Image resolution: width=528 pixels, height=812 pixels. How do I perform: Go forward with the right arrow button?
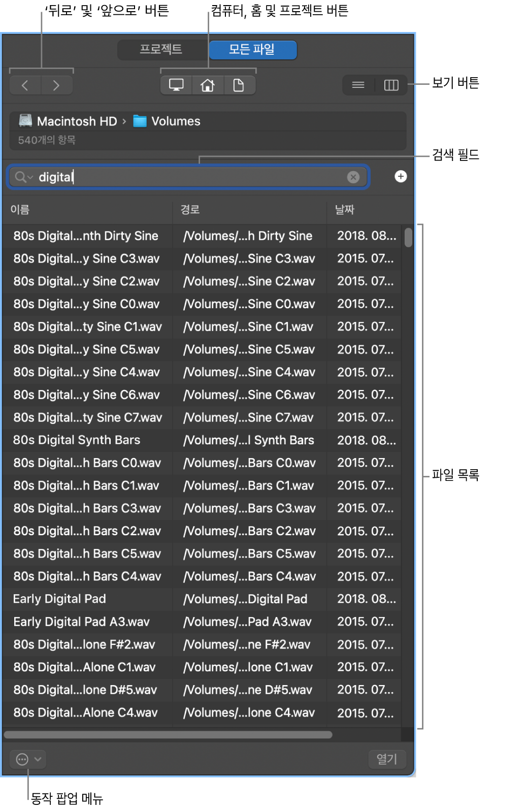tap(56, 85)
